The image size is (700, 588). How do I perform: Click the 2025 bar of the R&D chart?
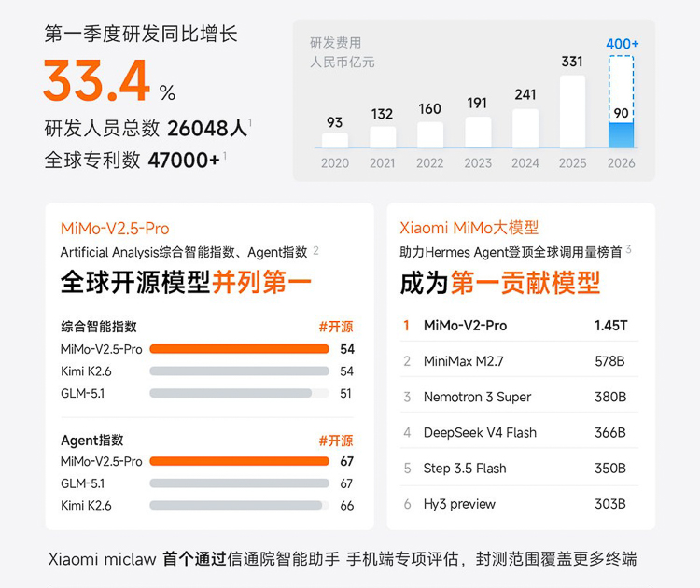click(572, 112)
